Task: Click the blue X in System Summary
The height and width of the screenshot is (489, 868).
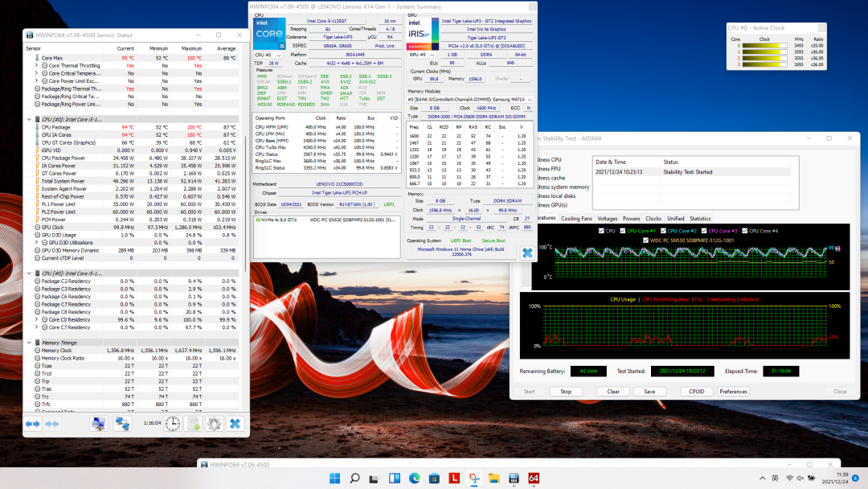Action: 527,253
